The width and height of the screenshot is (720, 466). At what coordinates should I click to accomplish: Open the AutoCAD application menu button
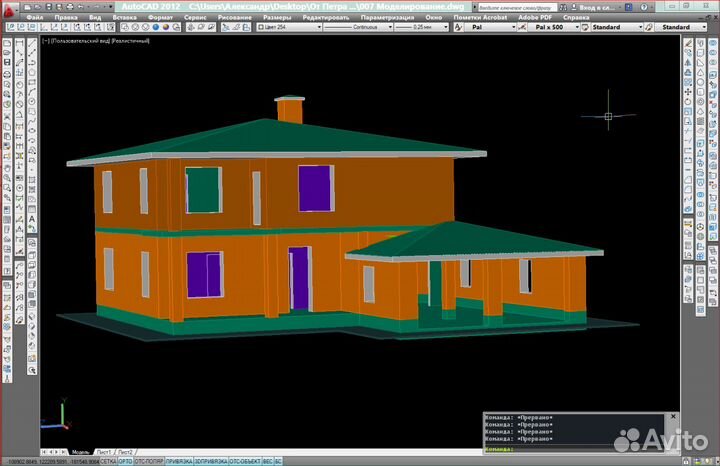coord(9,9)
